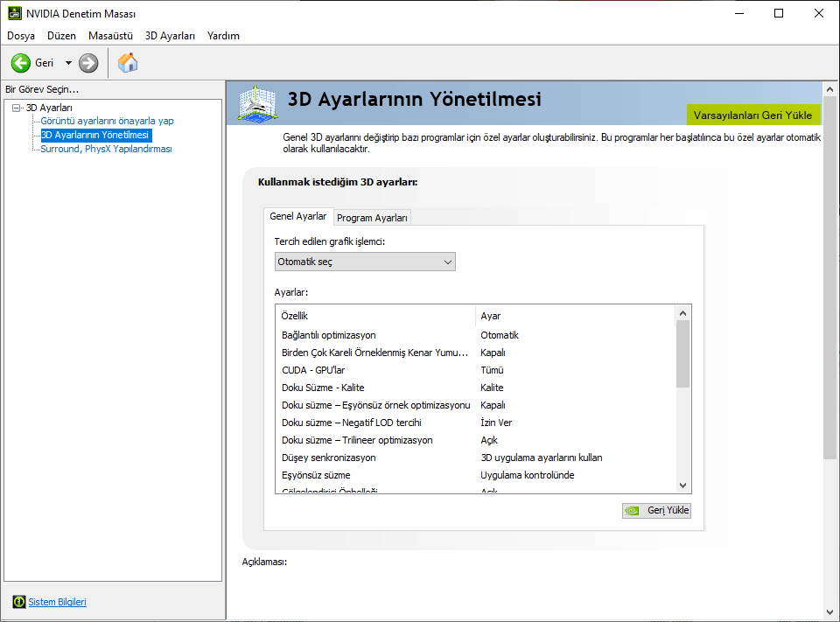The image size is (840, 622).
Task: Click the Ayar column header
Action: click(575, 316)
